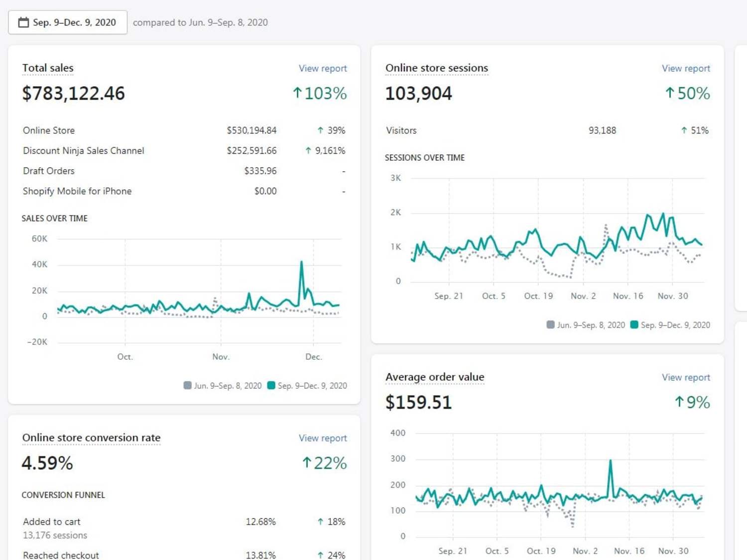Click the Average order value heading

435,377
